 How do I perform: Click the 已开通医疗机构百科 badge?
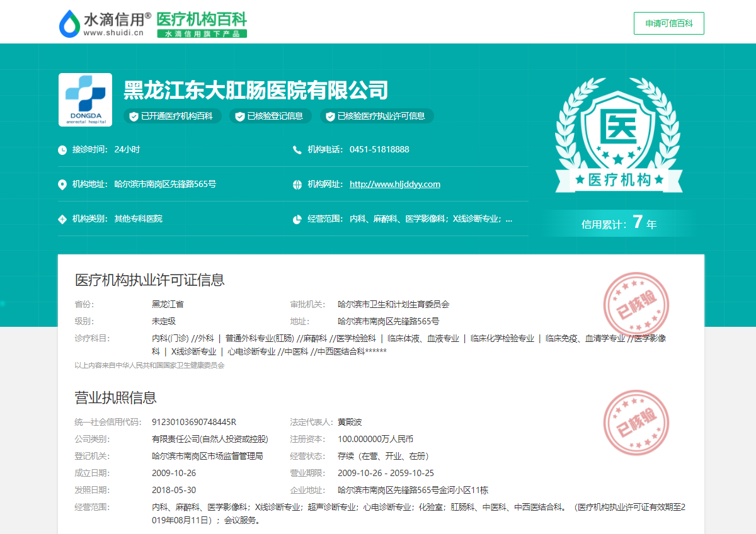pyautogui.click(x=173, y=116)
